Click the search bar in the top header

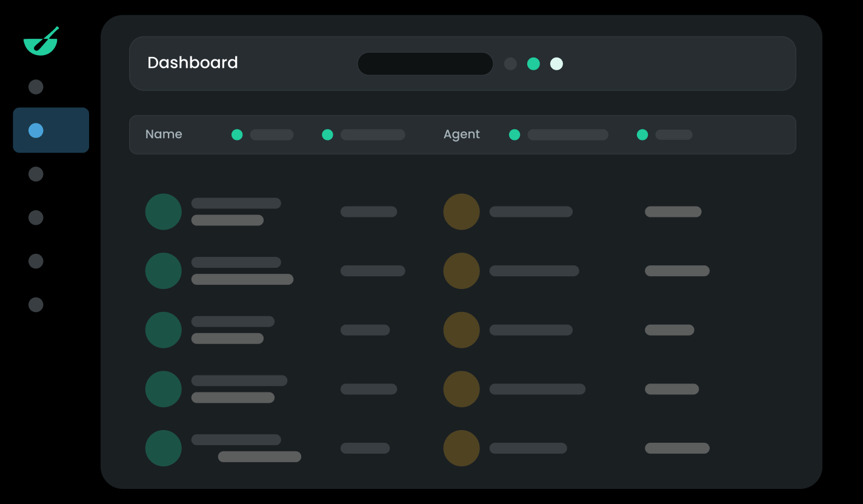point(425,64)
